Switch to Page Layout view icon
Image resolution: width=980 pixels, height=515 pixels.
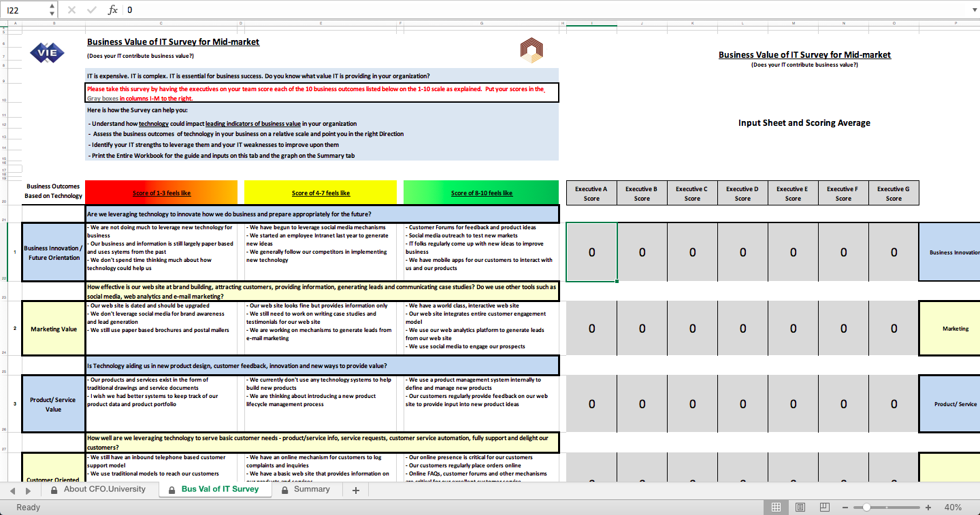(800, 508)
